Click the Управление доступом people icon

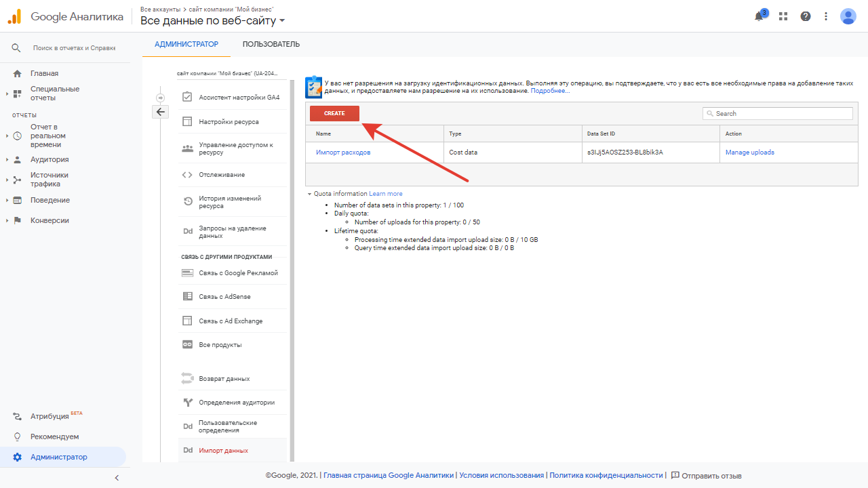[x=187, y=148]
